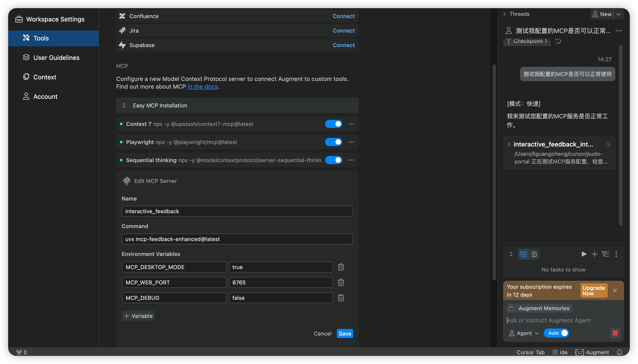Open the task filter icon
The image size is (638, 364).
[x=605, y=254]
